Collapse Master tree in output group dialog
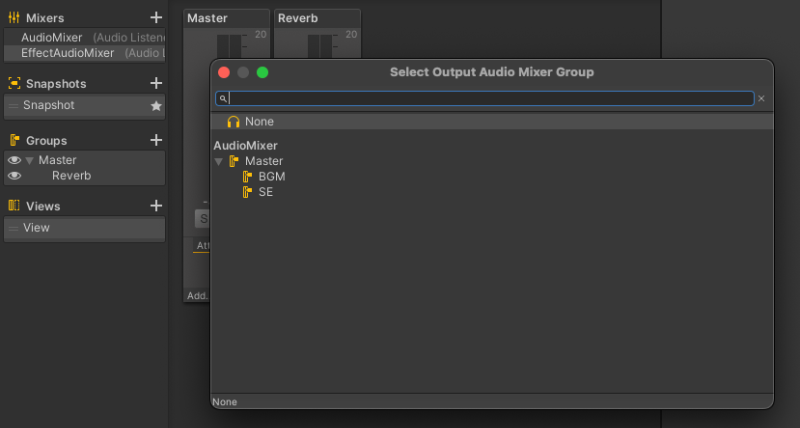800x428 pixels. pyautogui.click(x=219, y=161)
